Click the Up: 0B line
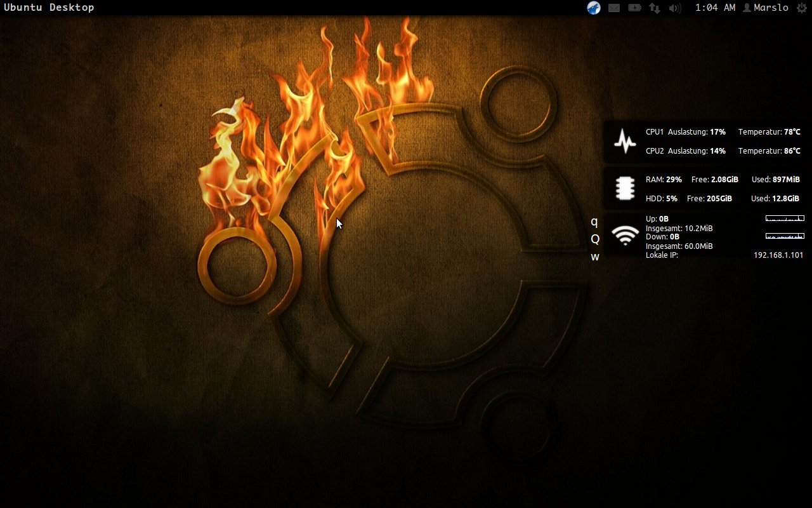812x508 pixels. pyautogui.click(x=657, y=219)
